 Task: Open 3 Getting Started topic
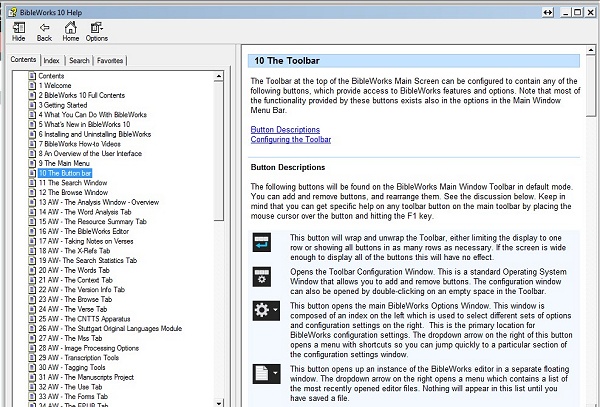point(63,105)
